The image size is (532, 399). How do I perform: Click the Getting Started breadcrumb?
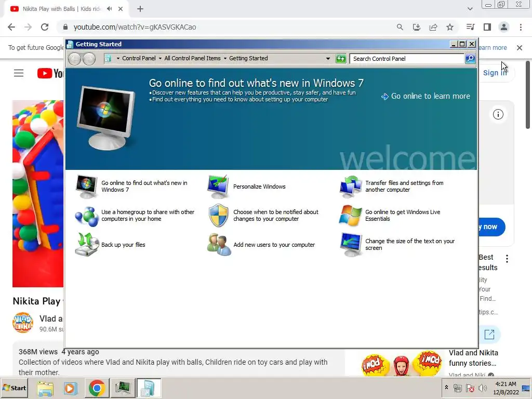(248, 58)
